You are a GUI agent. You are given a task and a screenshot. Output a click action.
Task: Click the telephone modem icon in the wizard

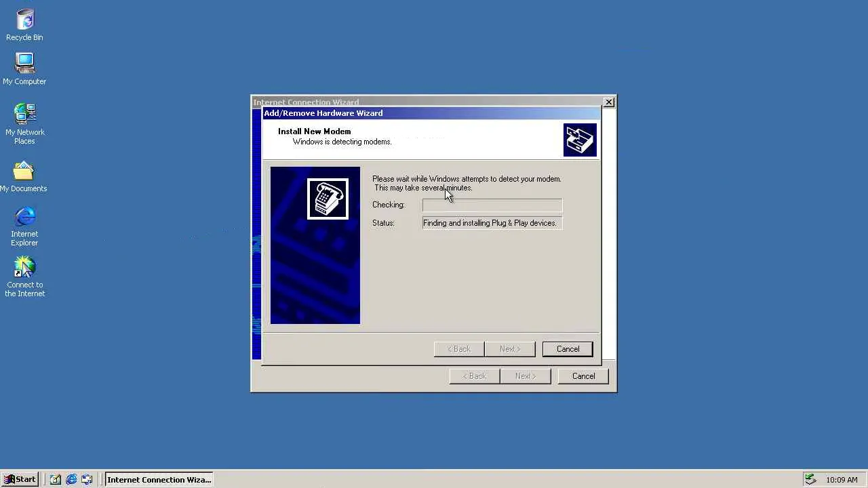point(328,199)
